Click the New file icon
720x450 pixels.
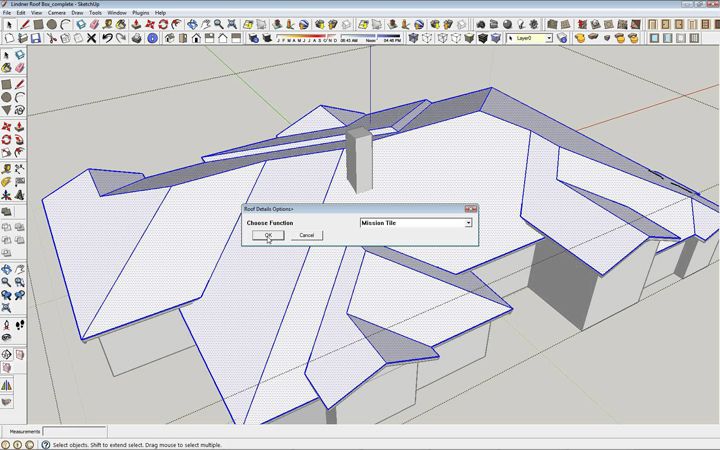9,38
